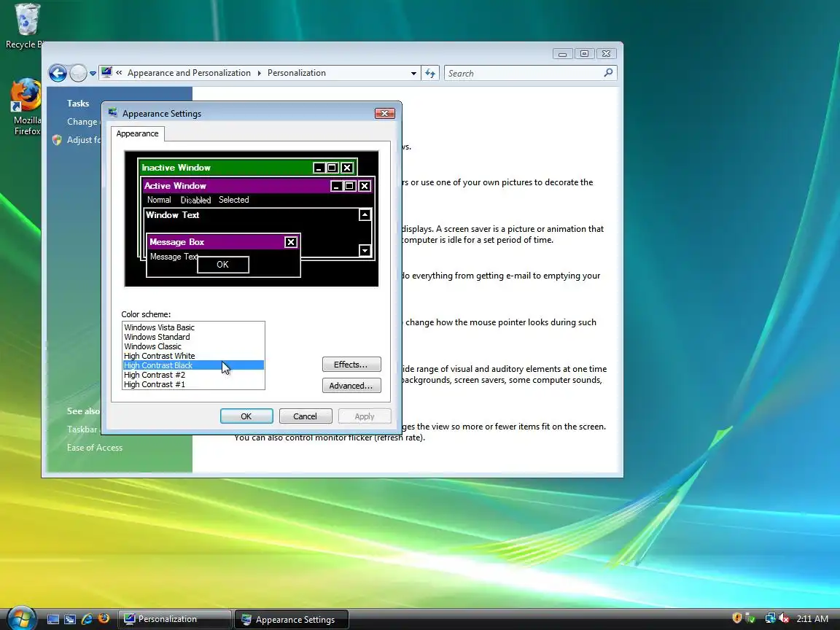Click the preview scrollbar down arrow
Viewport: 840px width, 630px height.
365,250
